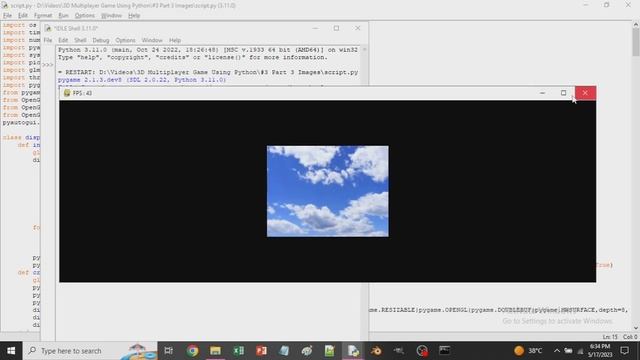The image size is (640, 360).
Task: Click the Python 3.11.0 banner line in shell
Action: pos(208,50)
